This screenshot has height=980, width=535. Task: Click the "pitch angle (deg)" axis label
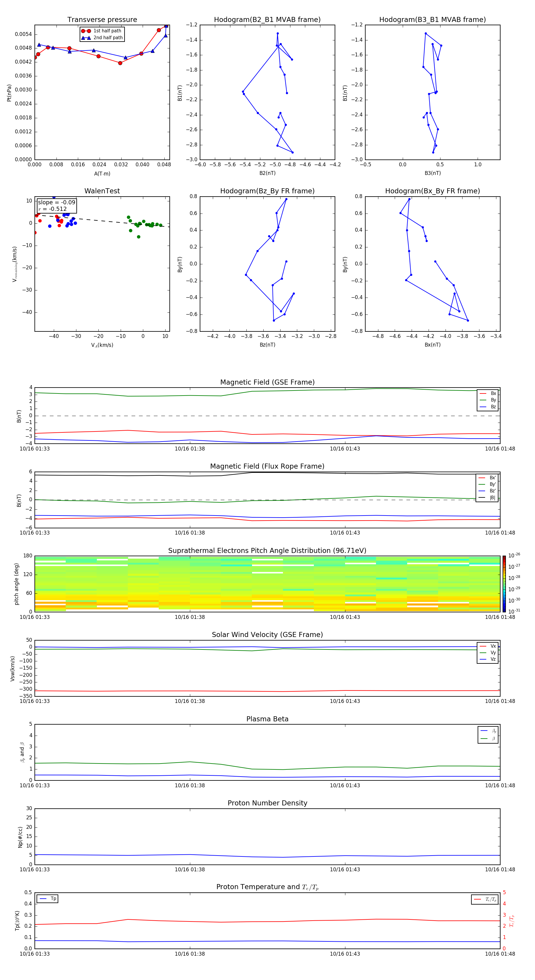pyautogui.click(x=16, y=584)
